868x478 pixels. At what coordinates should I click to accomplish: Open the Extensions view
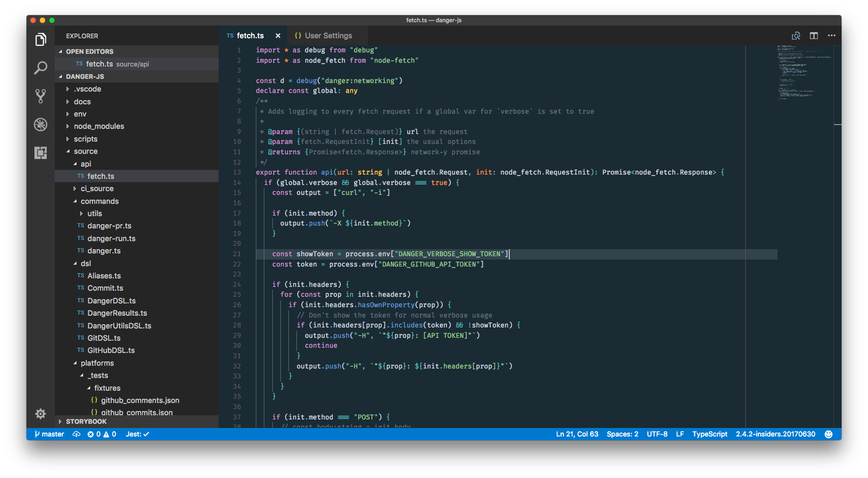[41, 153]
